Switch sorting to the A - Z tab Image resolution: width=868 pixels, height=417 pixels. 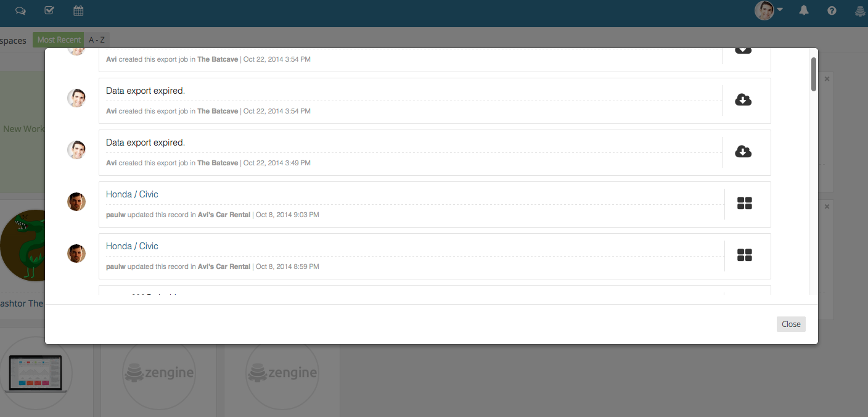click(x=96, y=39)
